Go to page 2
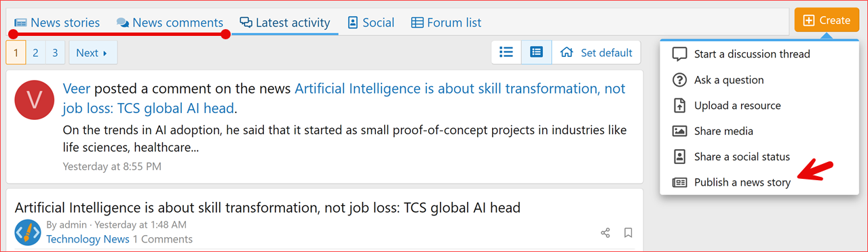This screenshot has height=252, width=868. click(x=36, y=53)
